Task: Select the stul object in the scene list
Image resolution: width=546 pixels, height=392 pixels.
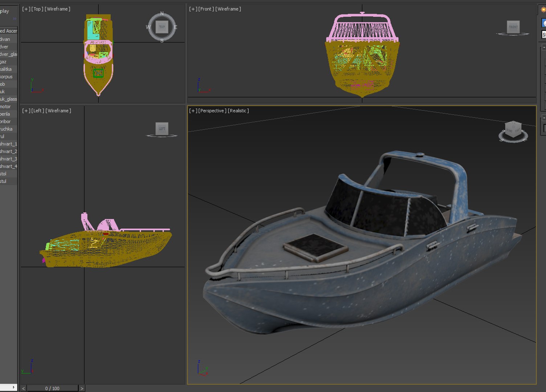Action: pos(8,181)
